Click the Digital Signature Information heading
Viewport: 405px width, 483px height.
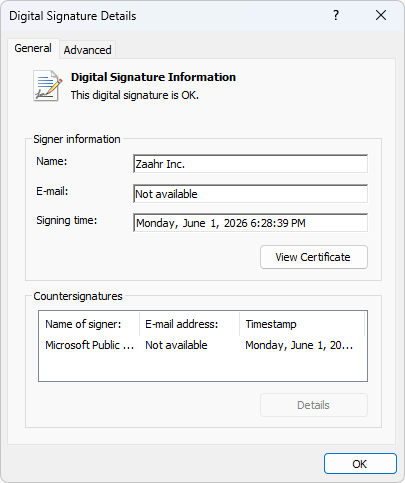coord(153,77)
